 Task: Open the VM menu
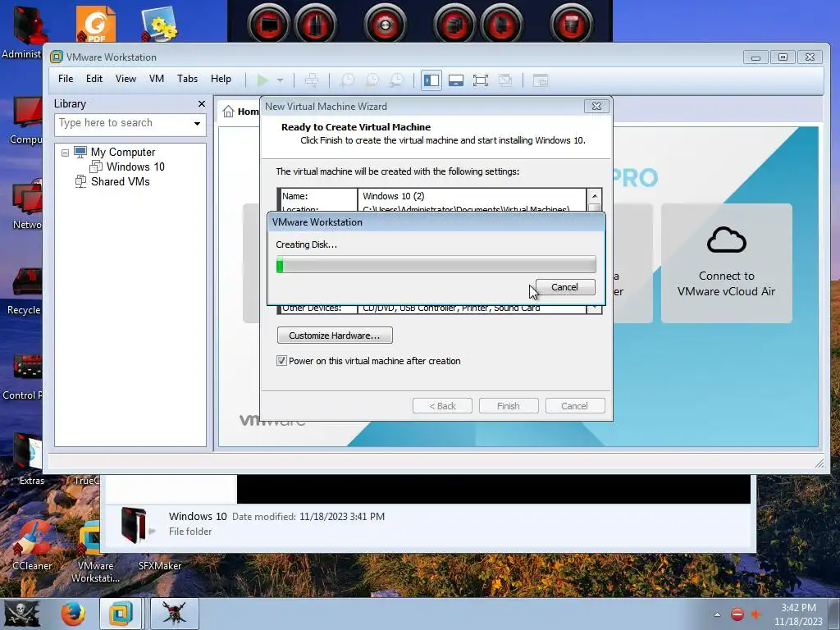[x=157, y=79]
